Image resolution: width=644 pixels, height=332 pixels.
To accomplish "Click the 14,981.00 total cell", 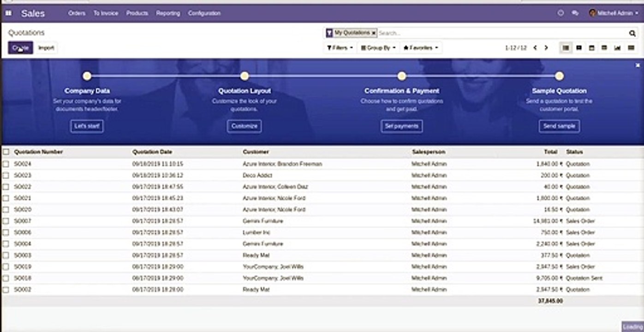I will click(548, 221).
